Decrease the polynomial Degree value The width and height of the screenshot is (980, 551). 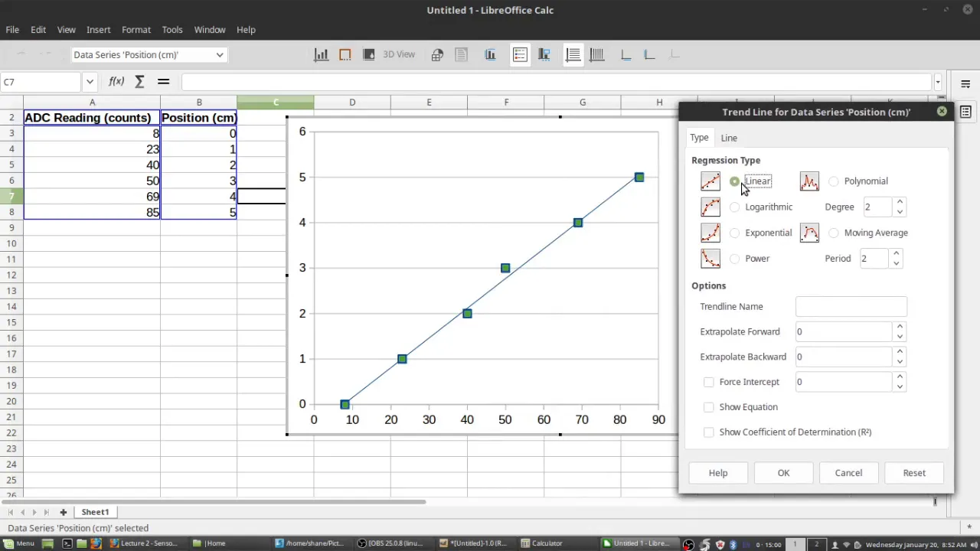click(900, 212)
